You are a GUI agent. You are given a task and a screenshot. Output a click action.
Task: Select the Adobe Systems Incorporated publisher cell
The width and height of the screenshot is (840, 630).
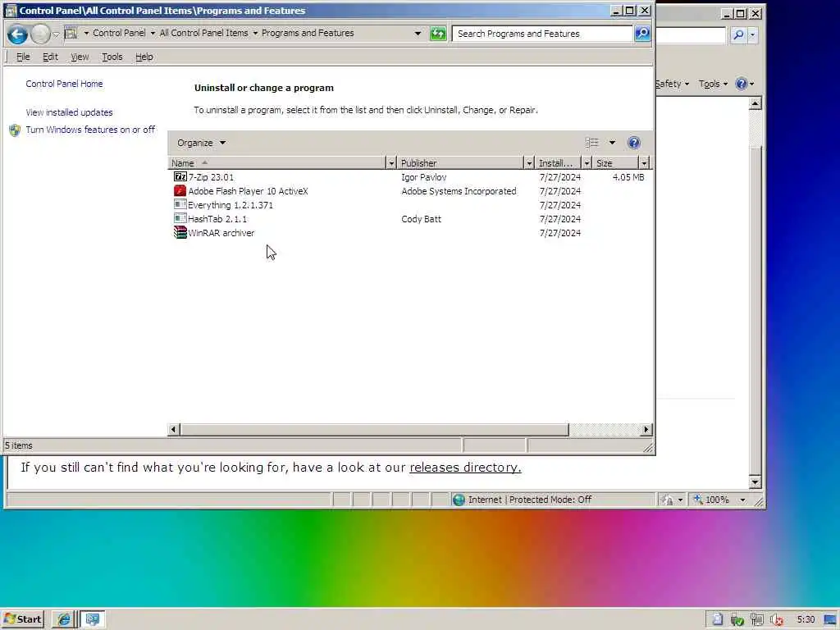(459, 190)
